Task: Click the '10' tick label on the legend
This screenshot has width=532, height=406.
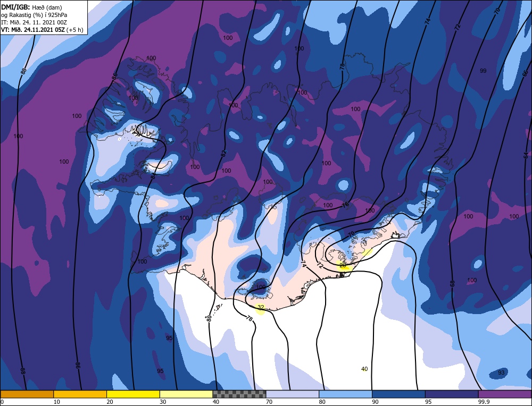Action: (57, 402)
